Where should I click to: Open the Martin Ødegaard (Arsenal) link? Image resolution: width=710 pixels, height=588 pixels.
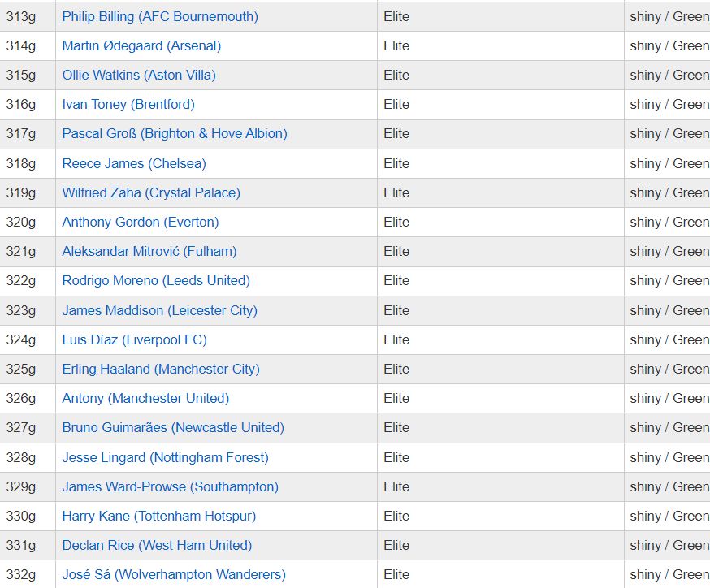[141, 45]
